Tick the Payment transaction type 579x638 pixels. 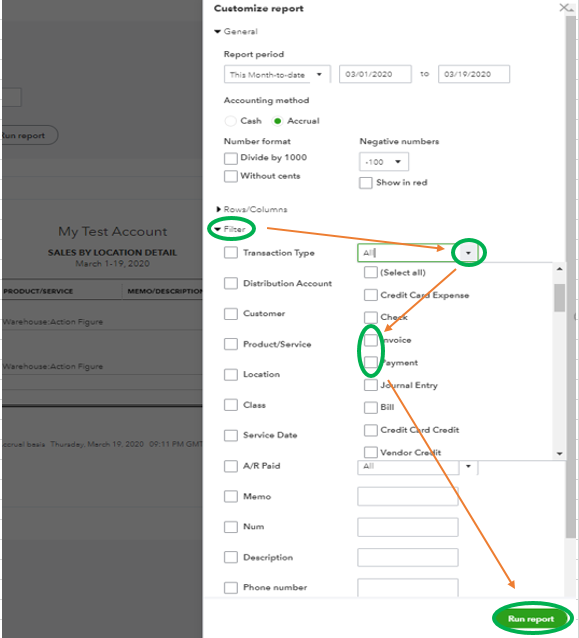click(370, 362)
